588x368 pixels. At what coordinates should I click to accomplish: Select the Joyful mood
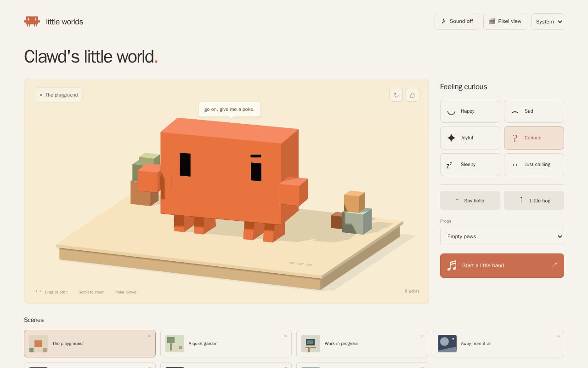click(470, 138)
